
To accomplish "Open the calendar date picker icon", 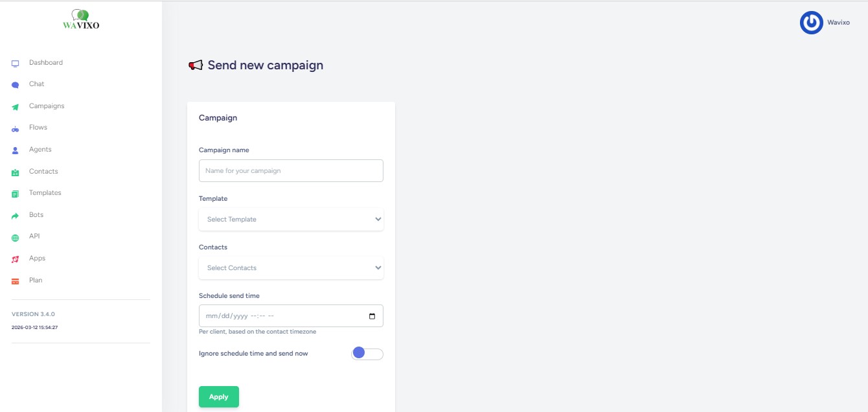I will [x=372, y=316].
